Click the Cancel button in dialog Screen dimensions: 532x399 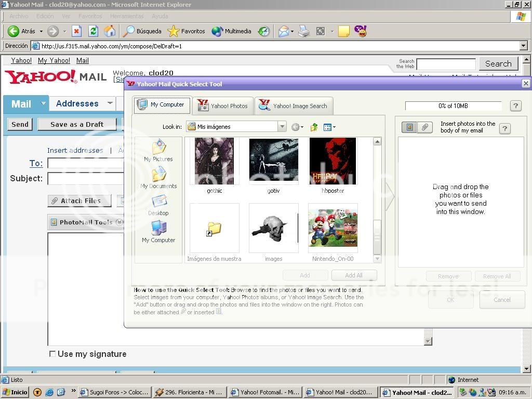coord(502,300)
